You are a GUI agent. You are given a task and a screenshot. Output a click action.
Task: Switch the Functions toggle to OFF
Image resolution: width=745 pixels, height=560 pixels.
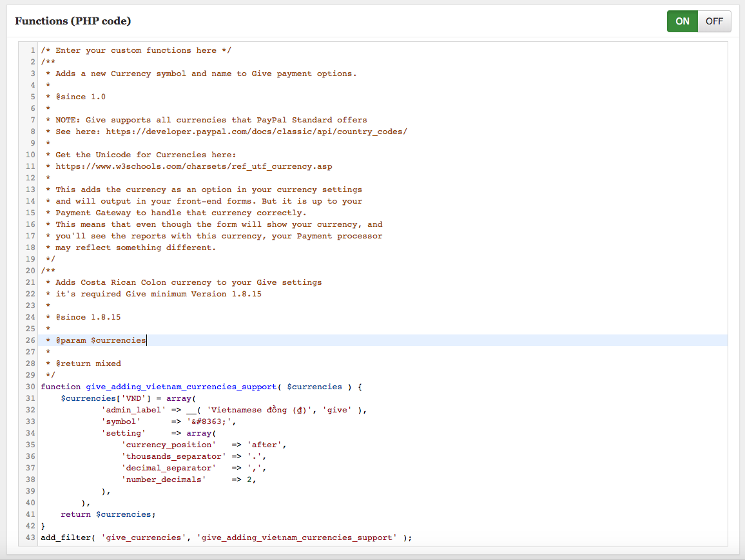[714, 21]
